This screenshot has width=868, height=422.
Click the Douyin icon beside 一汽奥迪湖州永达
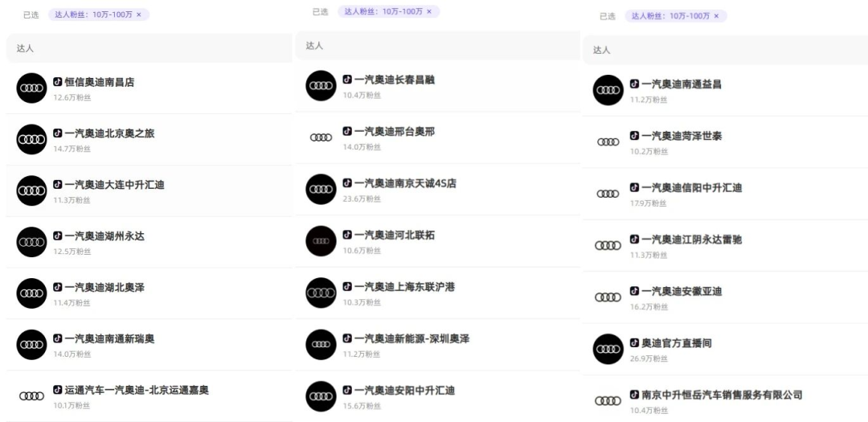[58, 236]
